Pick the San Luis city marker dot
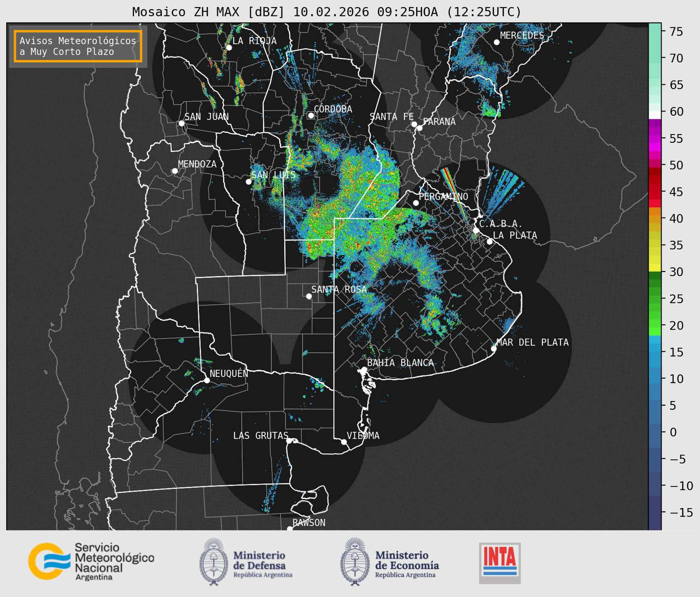The width and height of the screenshot is (700, 597). pyautogui.click(x=249, y=182)
